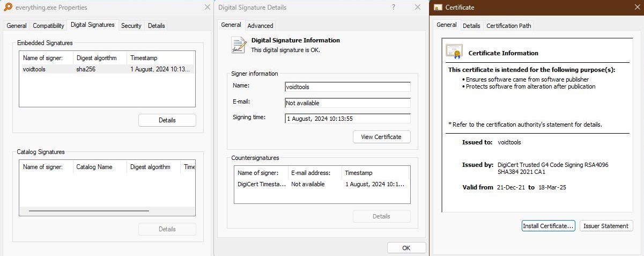This screenshot has width=644, height=256.
Task: Click 'Not available' cell in Countersignatures
Action: coord(308,184)
